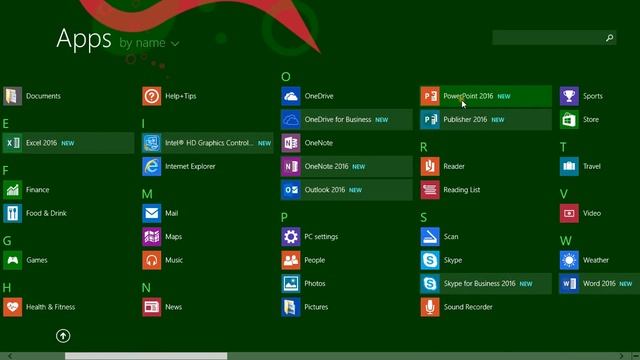The height and width of the screenshot is (360, 640).
Task: Launch Outlook 2016
Action: pyautogui.click(x=347, y=190)
